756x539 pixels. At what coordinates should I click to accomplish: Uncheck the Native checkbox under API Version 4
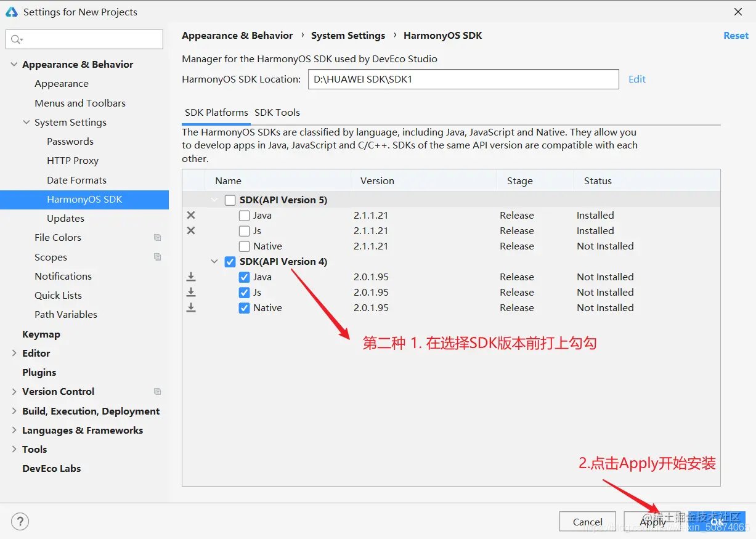[x=244, y=307]
